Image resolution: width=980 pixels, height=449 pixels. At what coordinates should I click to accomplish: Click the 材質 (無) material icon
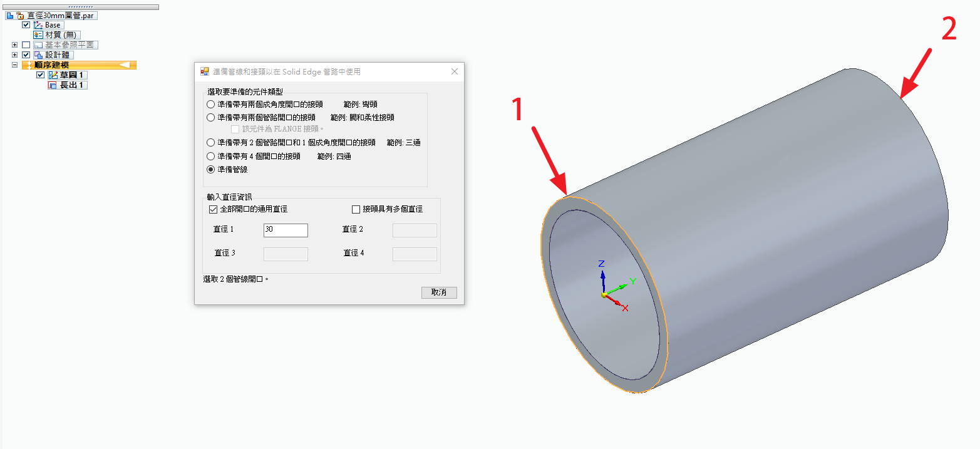tap(38, 35)
